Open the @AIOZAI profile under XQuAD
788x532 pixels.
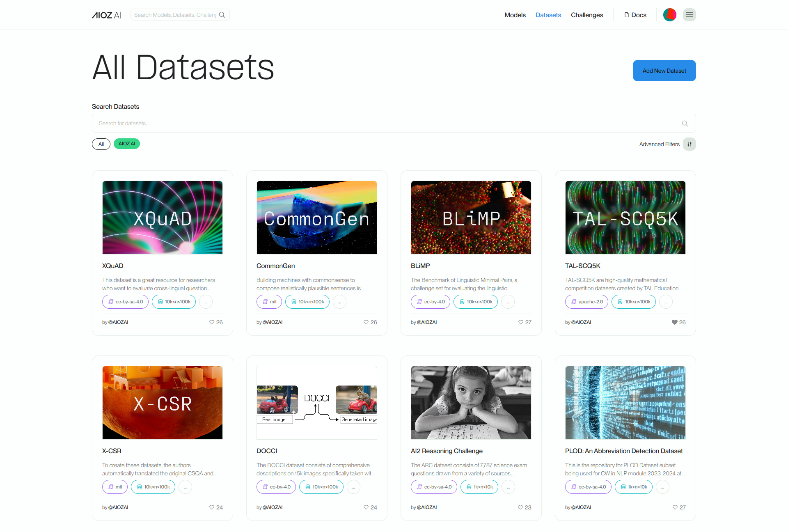(118, 322)
